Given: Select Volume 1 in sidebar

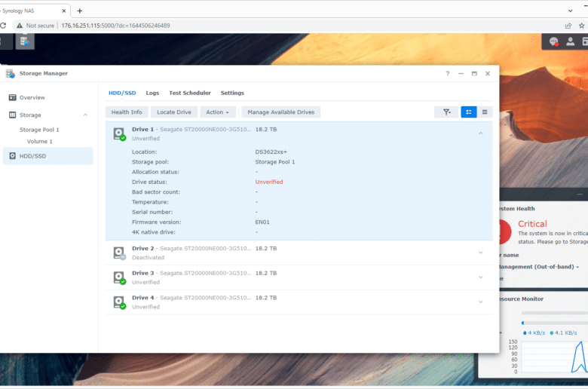Looking at the screenshot, I should (x=40, y=142).
